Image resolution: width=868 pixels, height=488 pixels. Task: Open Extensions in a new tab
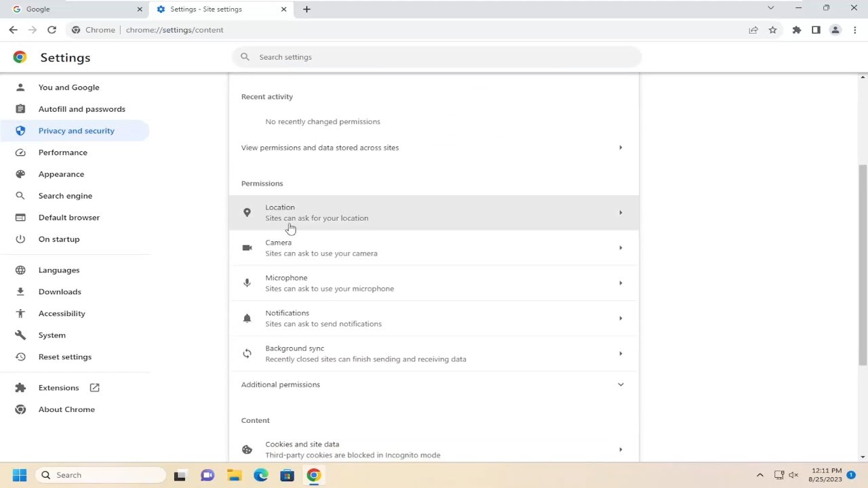point(94,387)
